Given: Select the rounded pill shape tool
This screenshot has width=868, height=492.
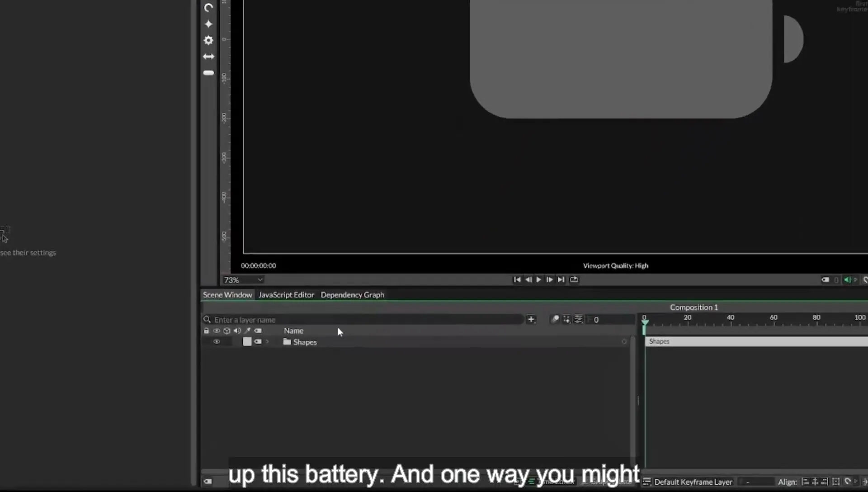Looking at the screenshot, I should pyautogui.click(x=208, y=73).
